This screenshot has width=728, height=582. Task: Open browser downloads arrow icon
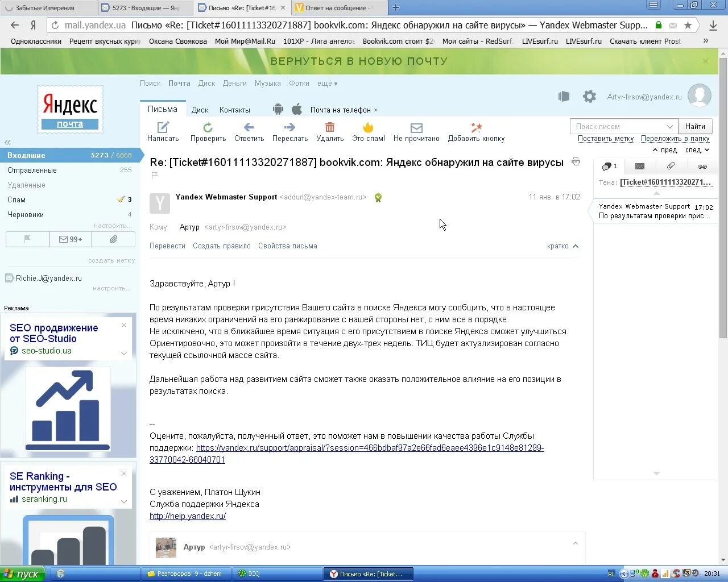pos(713,25)
